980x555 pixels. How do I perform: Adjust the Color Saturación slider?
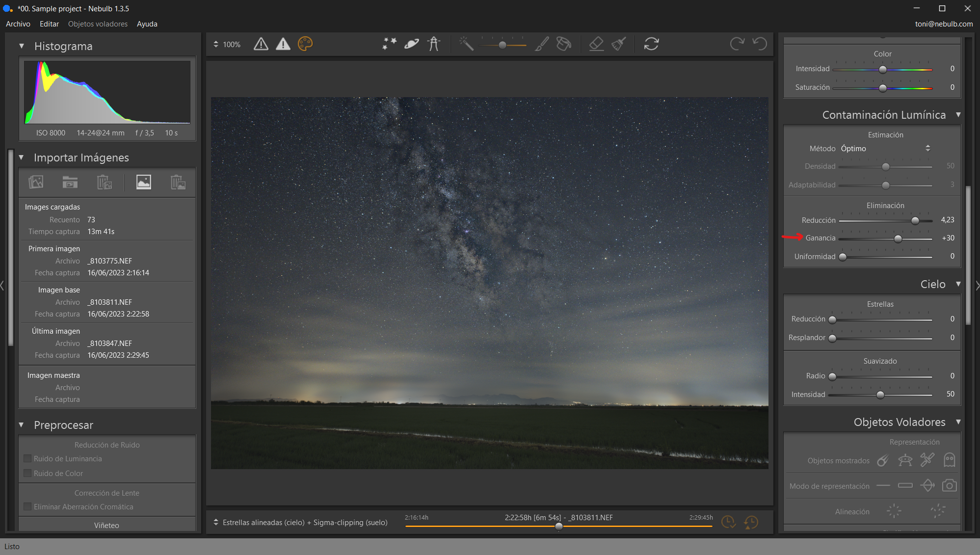[x=883, y=88]
